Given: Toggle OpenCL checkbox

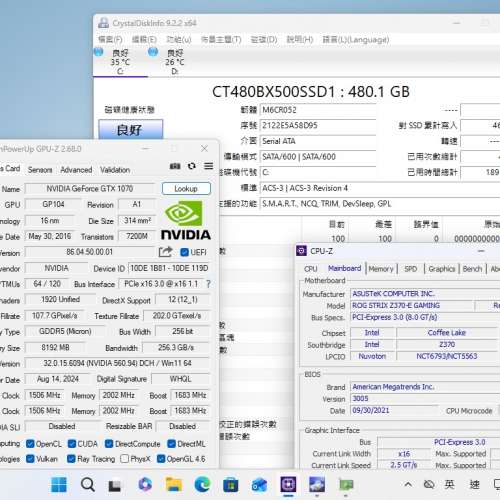Looking at the screenshot, I should pyautogui.click(x=30, y=444).
